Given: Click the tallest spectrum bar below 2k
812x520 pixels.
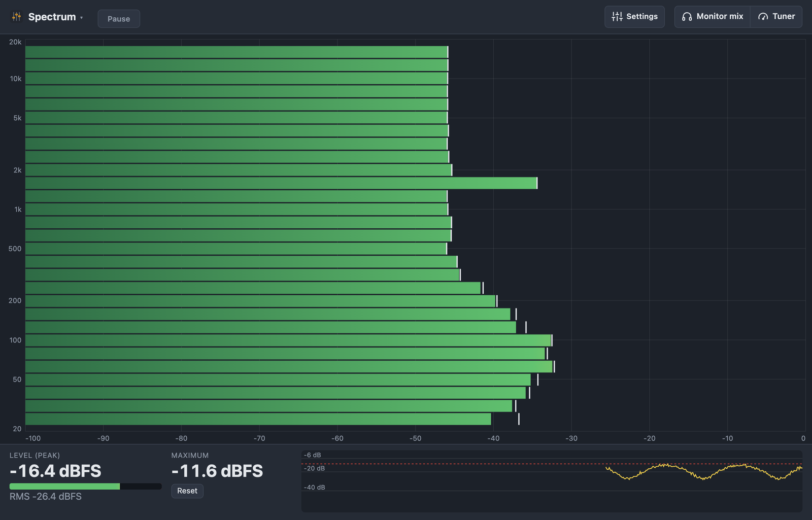Looking at the screenshot, I should point(281,183).
